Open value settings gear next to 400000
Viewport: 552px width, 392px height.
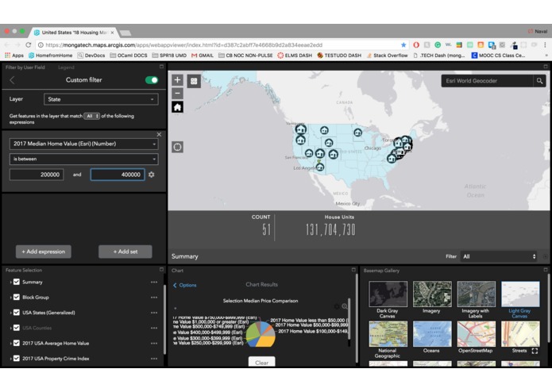(152, 175)
